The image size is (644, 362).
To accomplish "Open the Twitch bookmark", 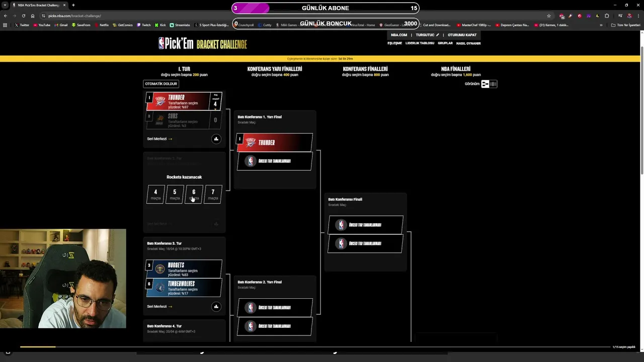I will (143, 25).
